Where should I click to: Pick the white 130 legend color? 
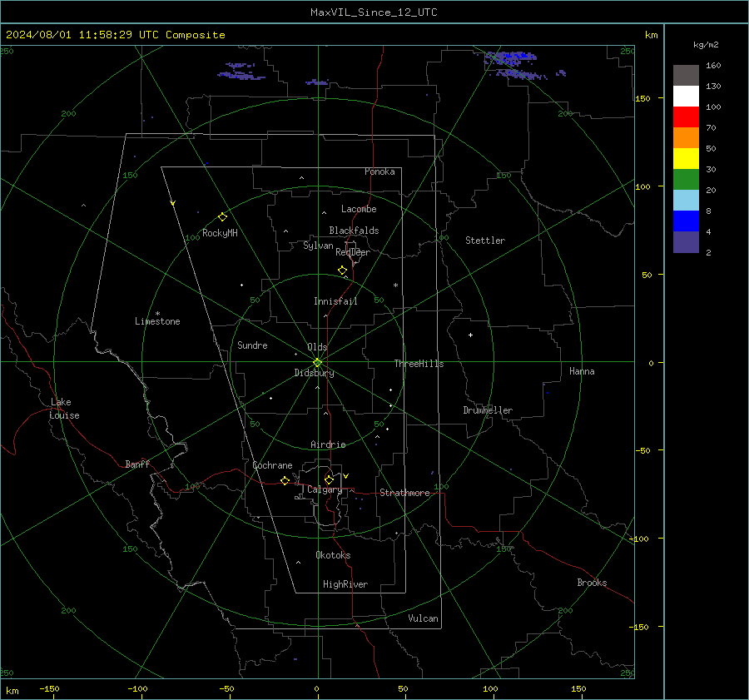[686, 96]
